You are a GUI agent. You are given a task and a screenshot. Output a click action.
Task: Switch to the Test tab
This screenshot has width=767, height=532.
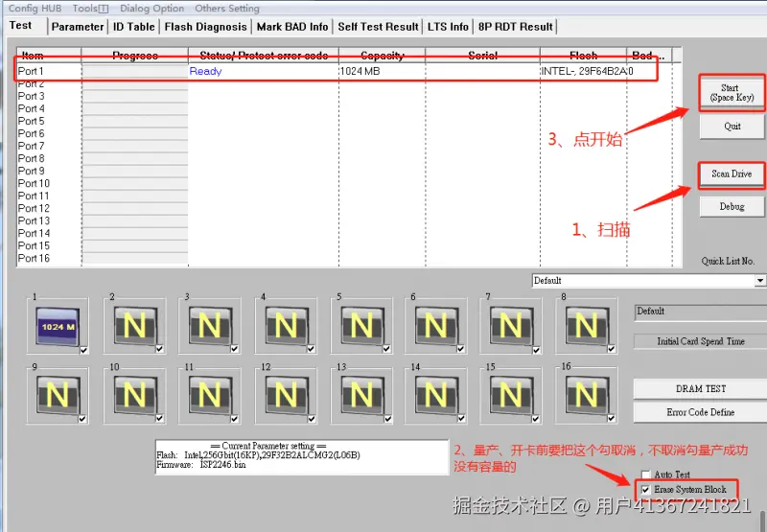[20, 26]
